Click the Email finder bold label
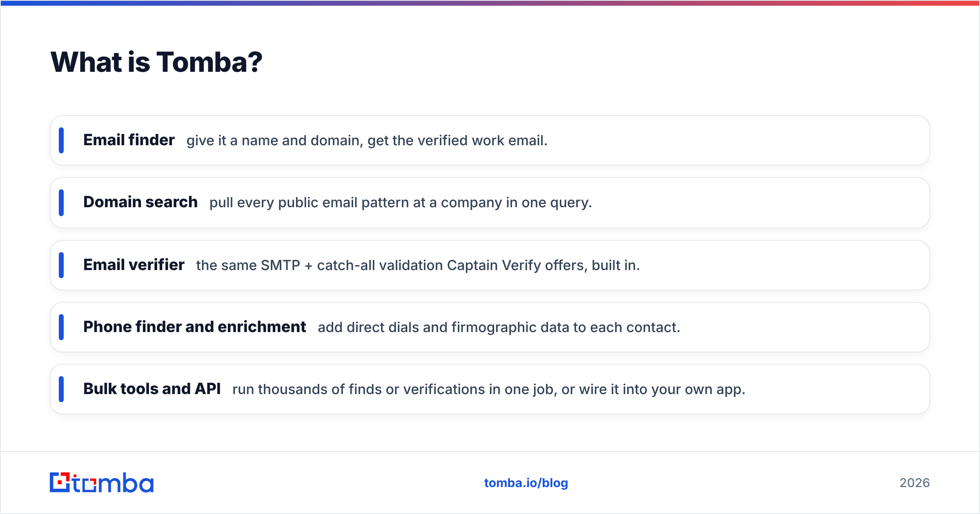This screenshot has width=980, height=514. coord(129,140)
